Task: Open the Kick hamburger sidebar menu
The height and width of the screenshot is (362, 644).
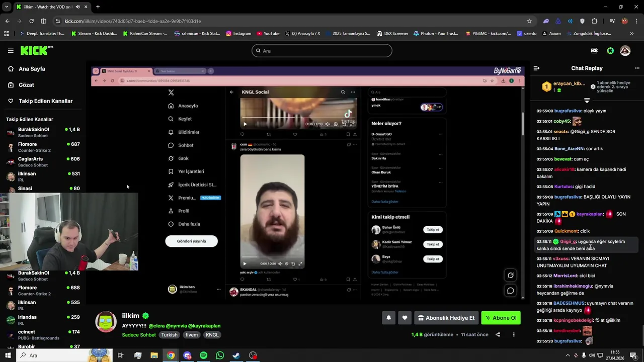Action: (x=11, y=51)
